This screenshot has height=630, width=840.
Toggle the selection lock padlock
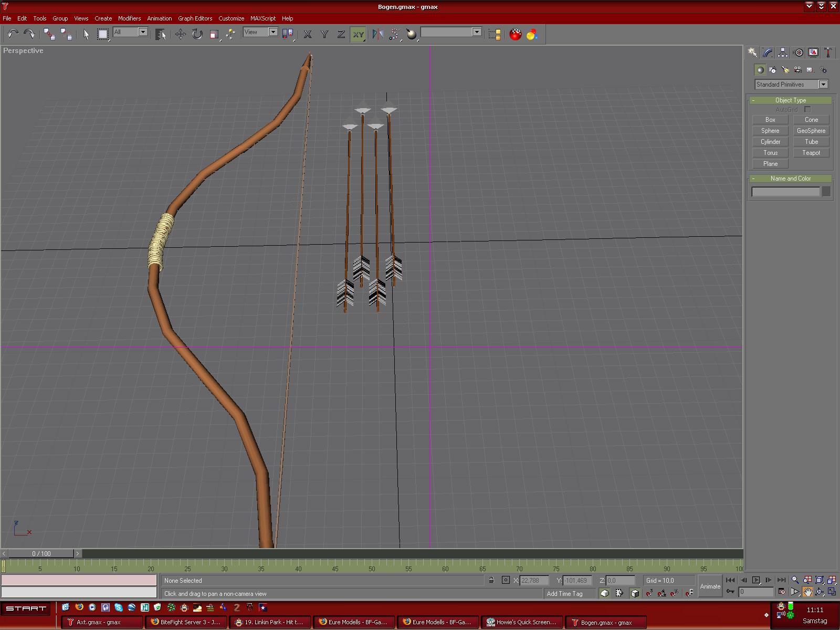pyautogui.click(x=491, y=580)
